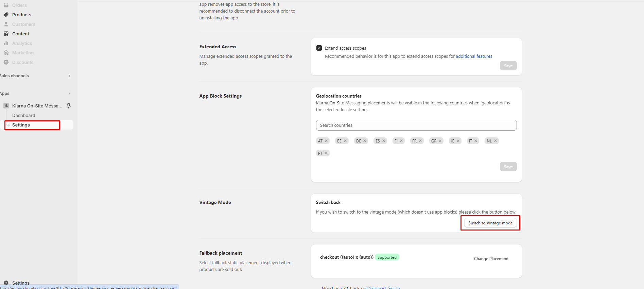Expand the Apps section chevron
The height and width of the screenshot is (289, 644).
(x=69, y=93)
